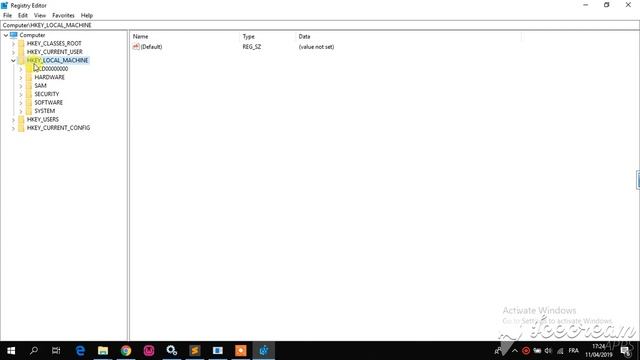
Task: Open taskbar search magnifier
Action: (x=34, y=351)
